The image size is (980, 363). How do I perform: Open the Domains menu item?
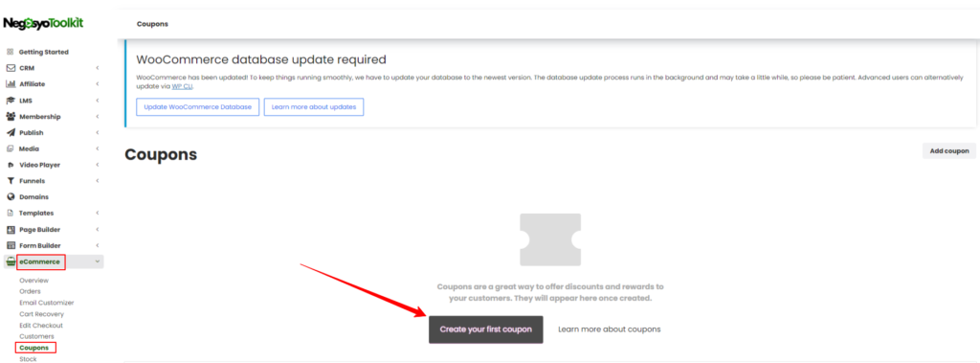33,197
